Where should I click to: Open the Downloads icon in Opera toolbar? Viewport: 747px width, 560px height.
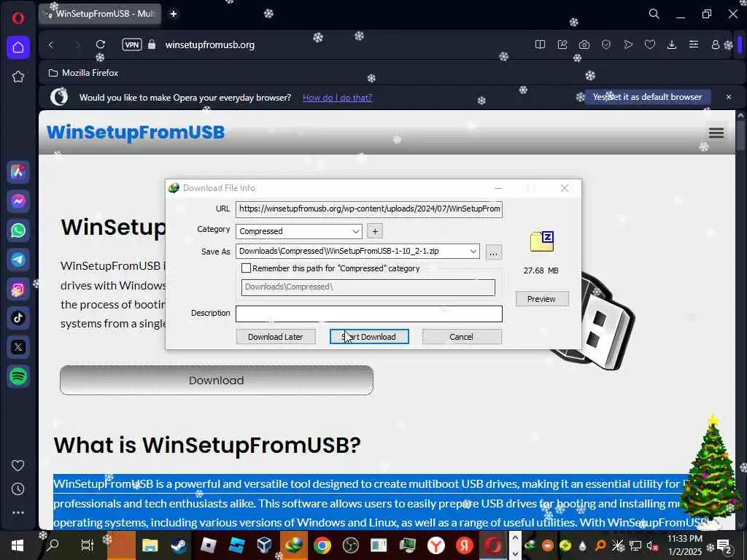[x=672, y=44]
